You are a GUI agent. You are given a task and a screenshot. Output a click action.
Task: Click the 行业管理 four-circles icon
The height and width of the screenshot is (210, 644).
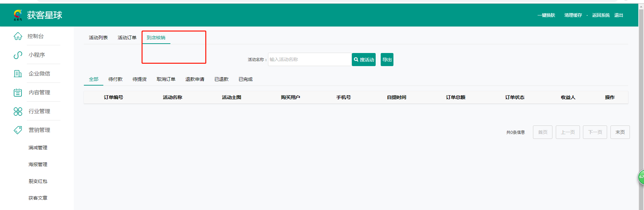tap(18, 111)
